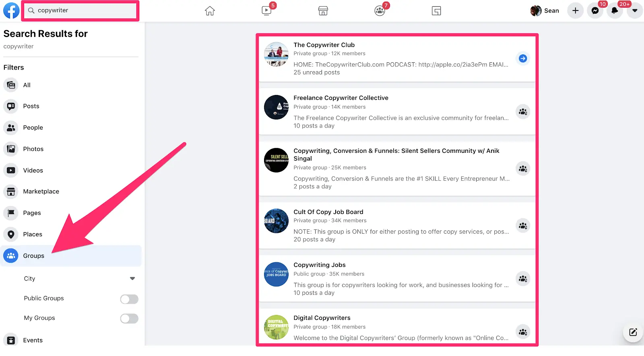
Task: Open the notifications bell icon
Action: 615,11
